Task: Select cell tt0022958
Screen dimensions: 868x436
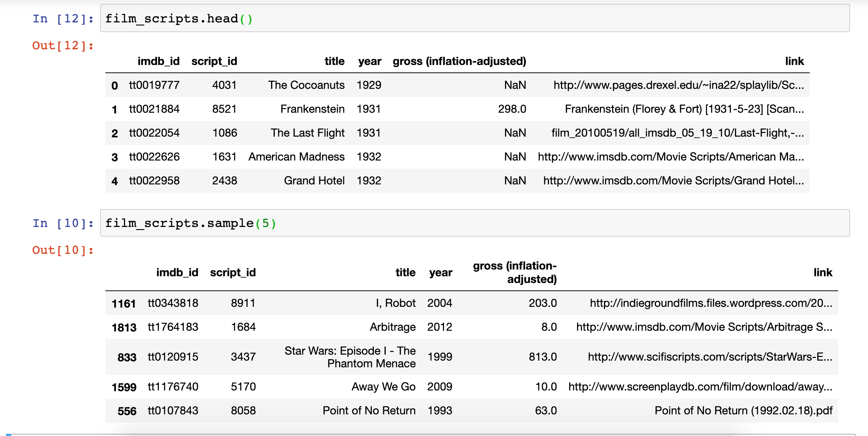Action: point(154,181)
